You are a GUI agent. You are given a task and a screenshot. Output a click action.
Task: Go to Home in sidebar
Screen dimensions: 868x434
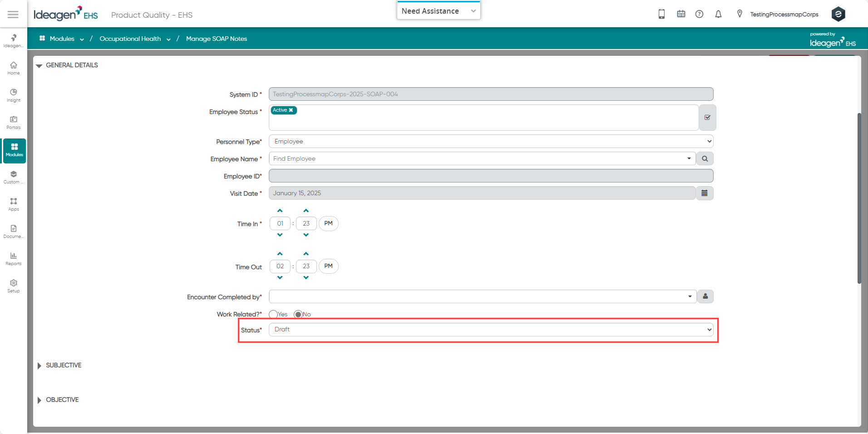[x=14, y=68]
